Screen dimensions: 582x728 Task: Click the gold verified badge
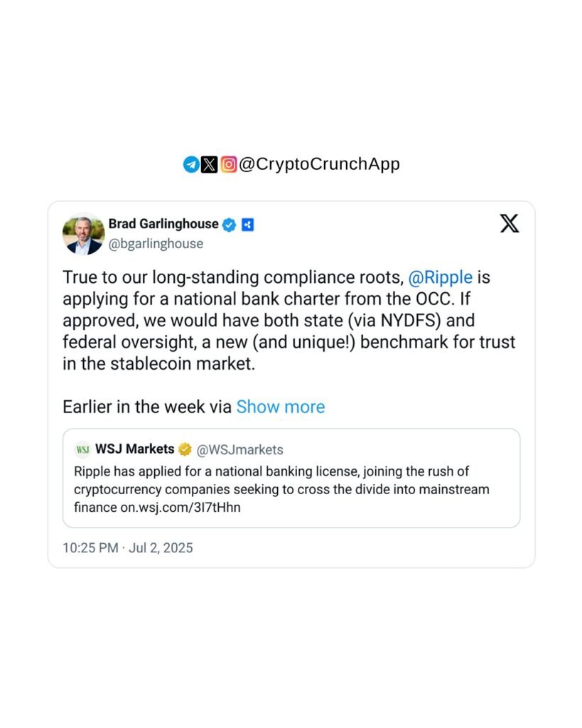(x=185, y=449)
